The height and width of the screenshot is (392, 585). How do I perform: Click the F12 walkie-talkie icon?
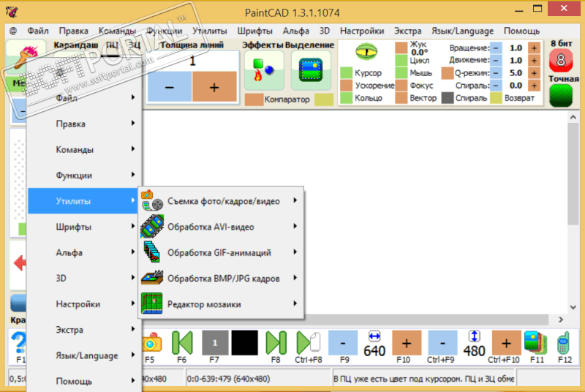coord(564,343)
